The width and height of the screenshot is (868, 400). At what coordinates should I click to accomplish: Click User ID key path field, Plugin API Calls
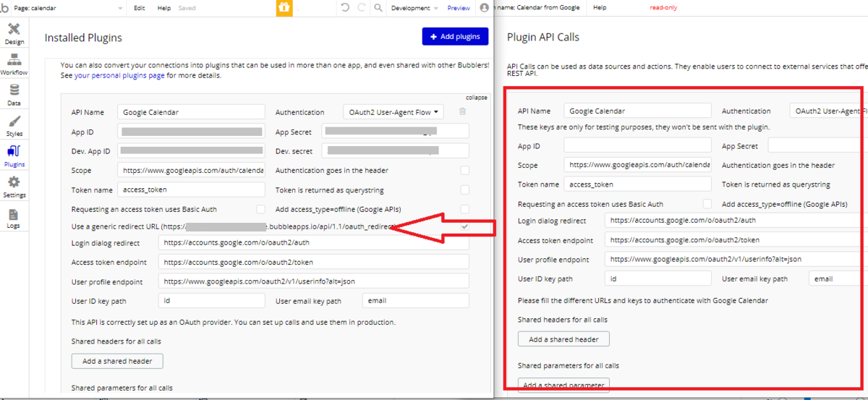click(x=658, y=278)
